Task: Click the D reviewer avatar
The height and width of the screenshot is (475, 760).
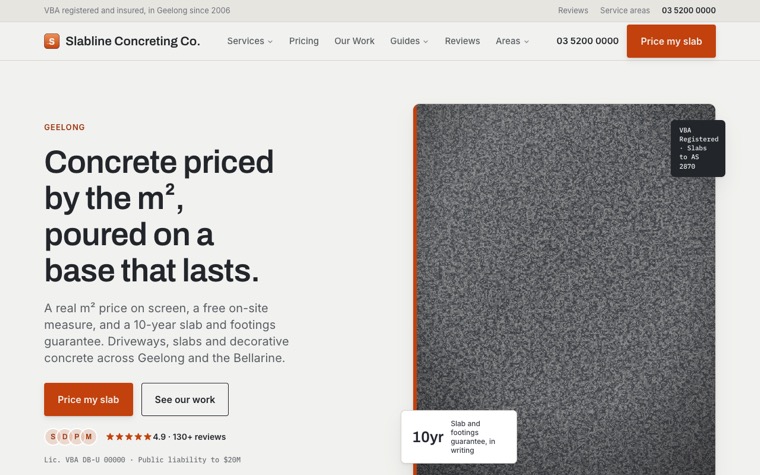Action: tap(64, 437)
